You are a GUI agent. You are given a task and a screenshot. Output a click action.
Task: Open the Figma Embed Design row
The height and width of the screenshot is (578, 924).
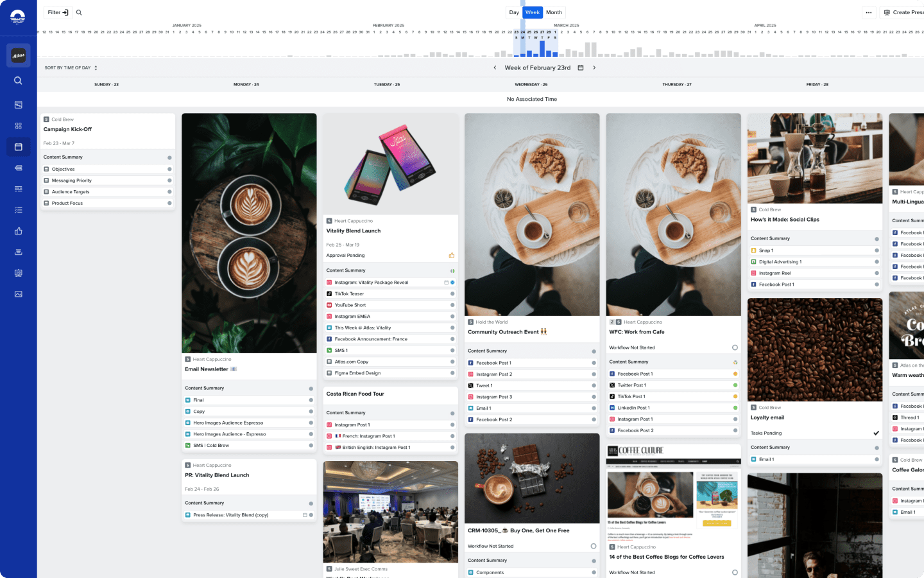390,373
